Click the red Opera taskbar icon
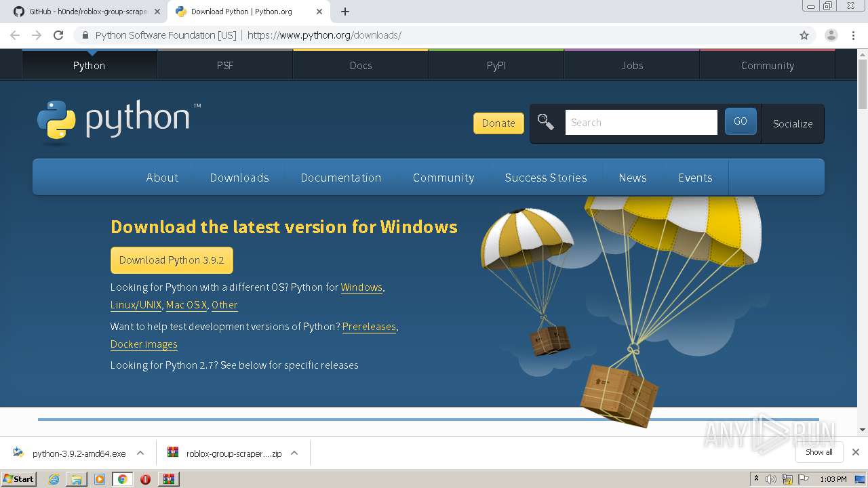The height and width of the screenshot is (488, 868). (x=145, y=479)
